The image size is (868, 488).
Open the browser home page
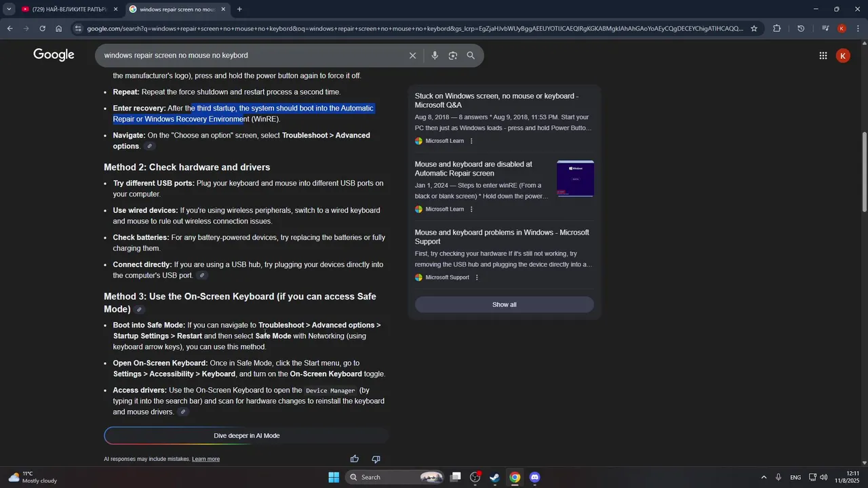[x=59, y=28]
